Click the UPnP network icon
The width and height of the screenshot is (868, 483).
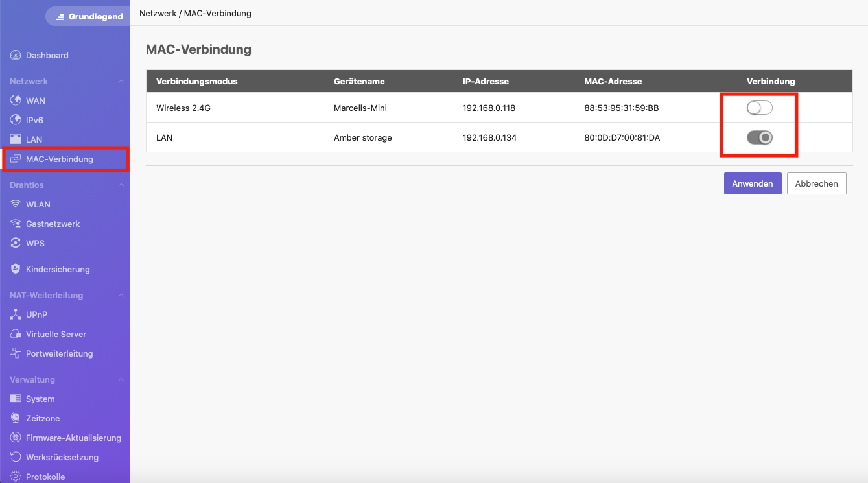(x=16, y=314)
